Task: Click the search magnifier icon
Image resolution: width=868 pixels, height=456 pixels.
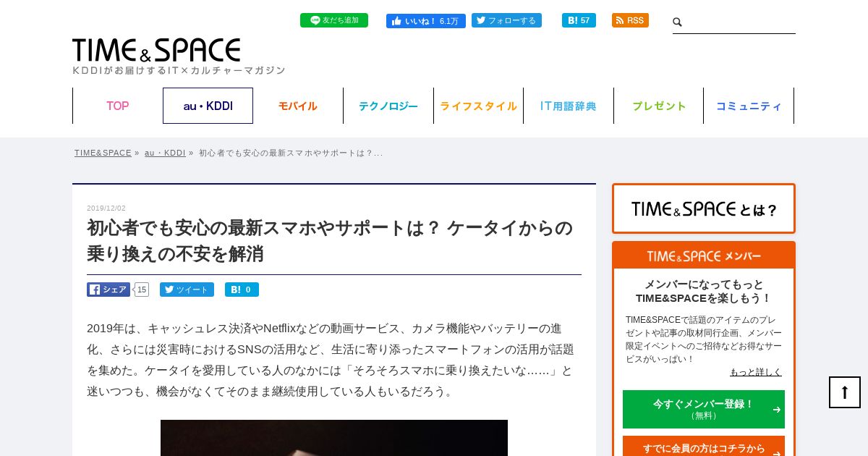Action: tap(678, 22)
